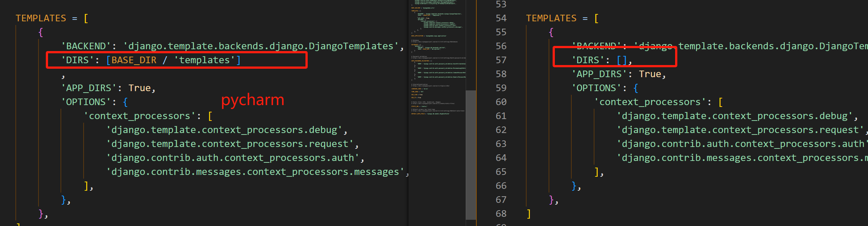The height and width of the screenshot is (226, 868).
Task: Click 'APP_DIRS' key in the left pane
Action: [x=88, y=88]
